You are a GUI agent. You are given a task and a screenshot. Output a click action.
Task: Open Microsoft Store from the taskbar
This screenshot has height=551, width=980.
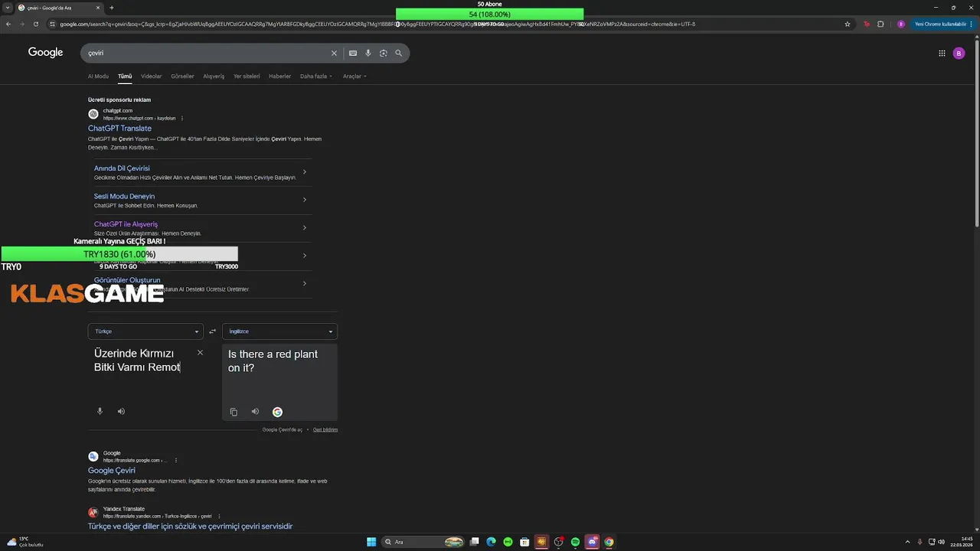[x=524, y=542]
